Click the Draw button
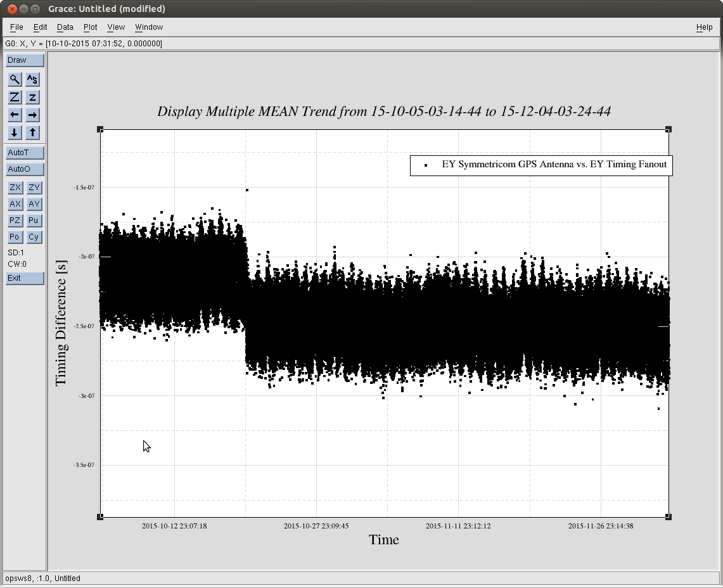This screenshot has width=723, height=588. pyautogui.click(x=25, y=60)
